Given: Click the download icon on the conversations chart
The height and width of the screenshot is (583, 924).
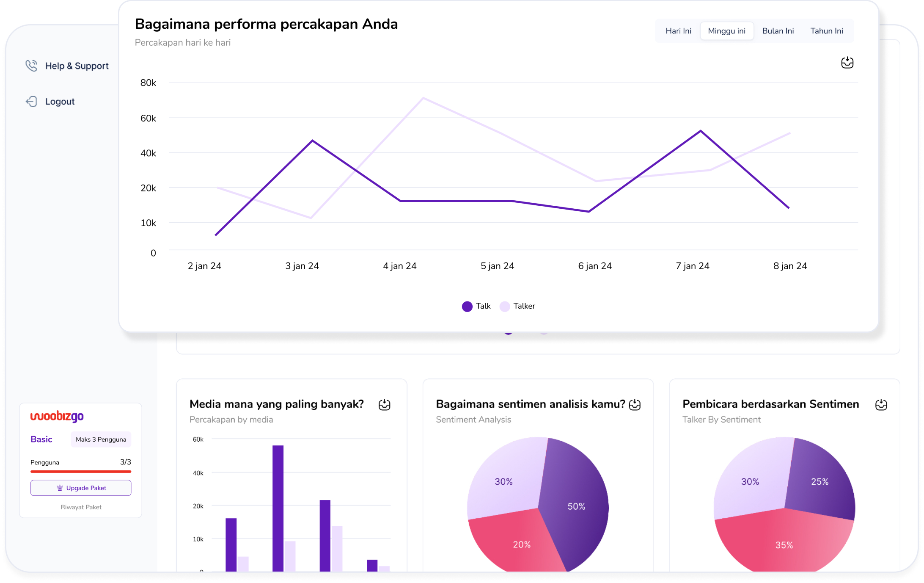Looking at the screenshot, I should [847, 63].
